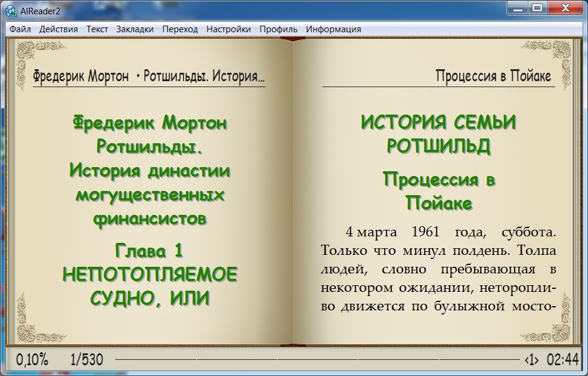
Task: Click the 1/530 page counter
Action: [86, 359]
